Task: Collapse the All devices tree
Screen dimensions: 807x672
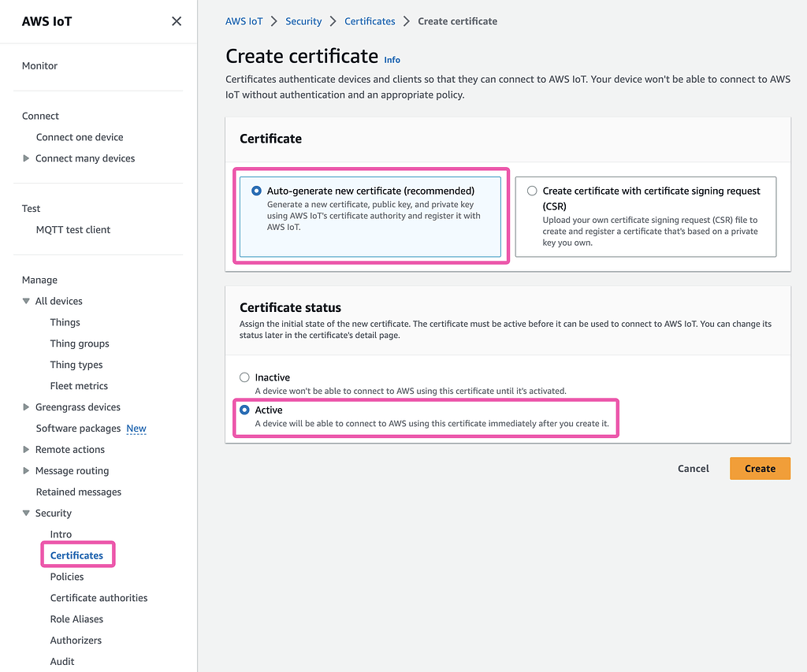Action: point(26,301)
